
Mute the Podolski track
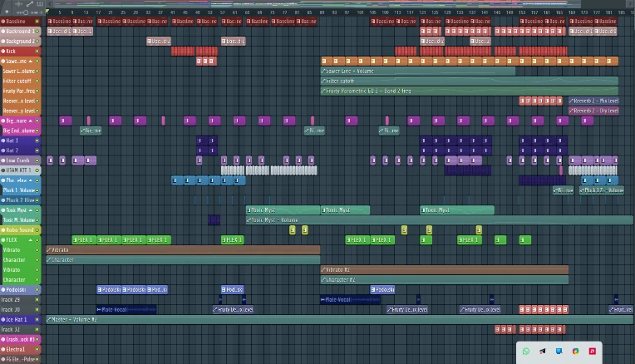point(37,289)
